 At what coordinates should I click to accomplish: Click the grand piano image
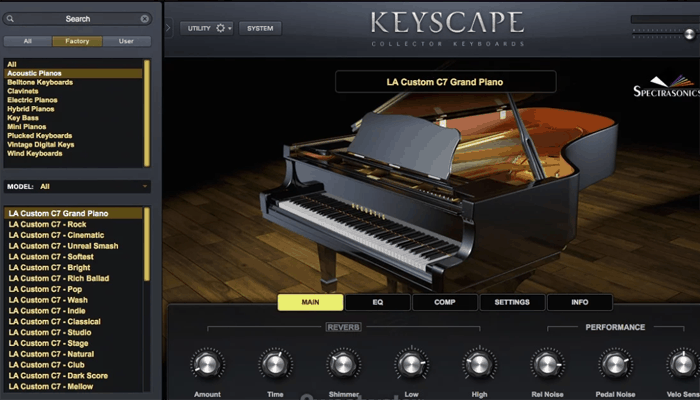440,192
